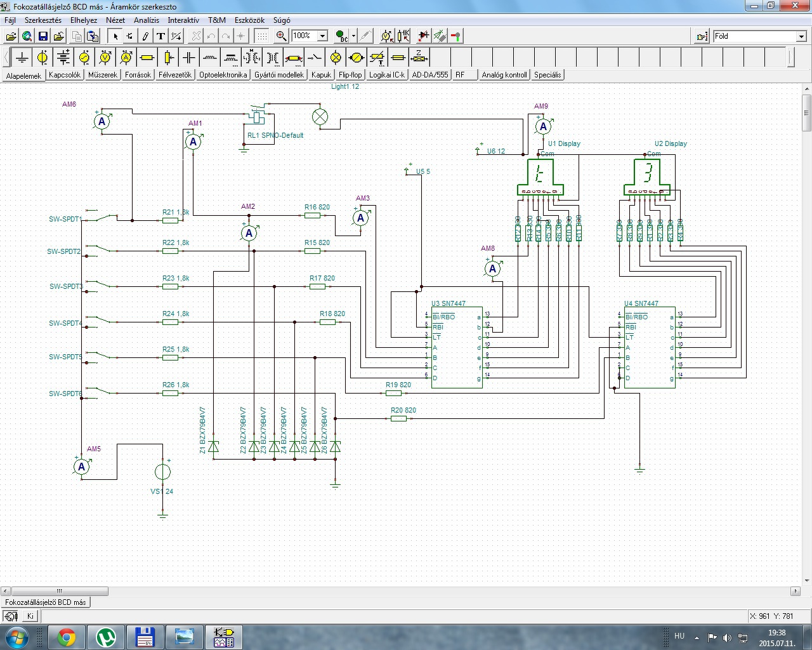This screenshot has height=650, width=812.
Task: Toggle DC interactive mode button
Action: pos(341,36)
